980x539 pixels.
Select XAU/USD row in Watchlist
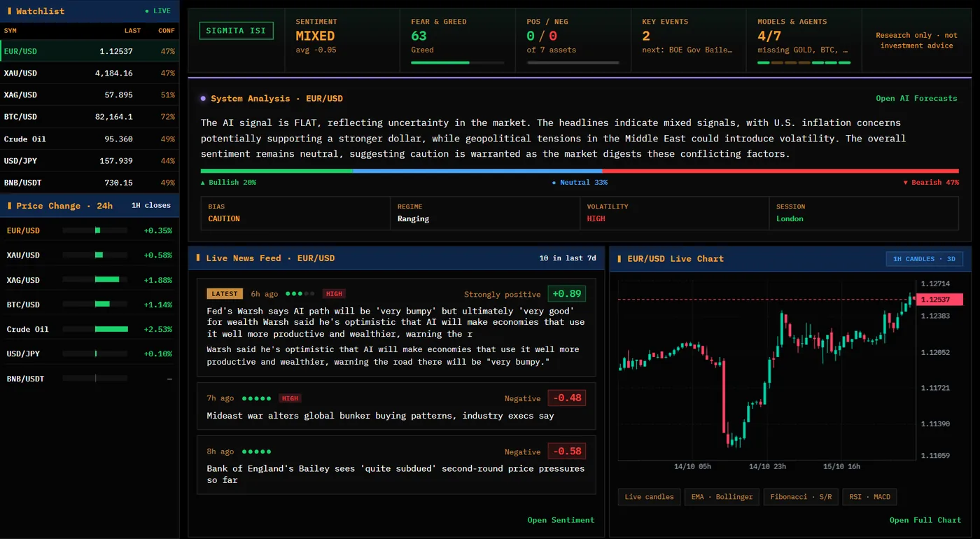pyautogui.click(x=90, y=73)
